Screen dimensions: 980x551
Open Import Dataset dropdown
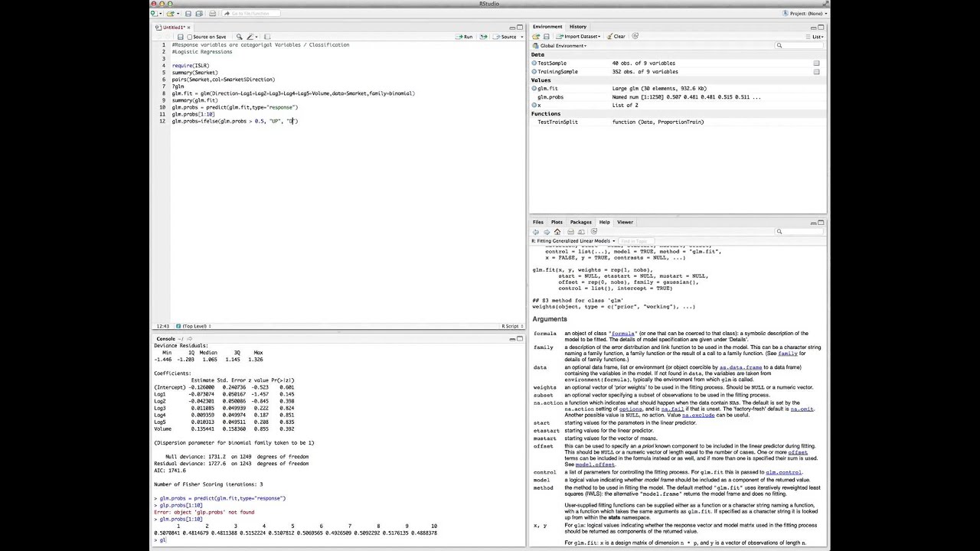pyautogui.click(x=578, y=36)
